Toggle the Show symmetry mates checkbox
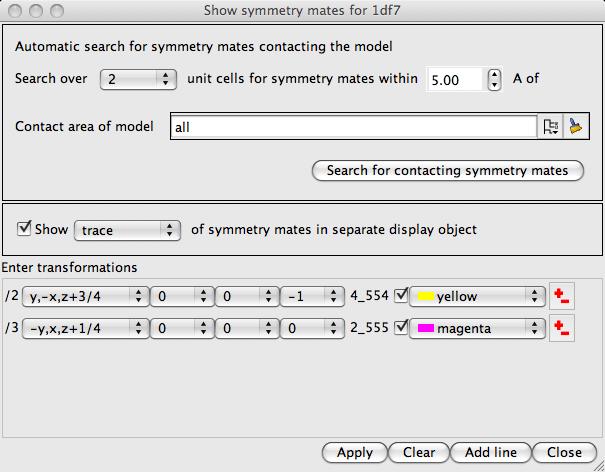Image resolution: width=605 pixels, height=472 pixels. tap(24, 228)
